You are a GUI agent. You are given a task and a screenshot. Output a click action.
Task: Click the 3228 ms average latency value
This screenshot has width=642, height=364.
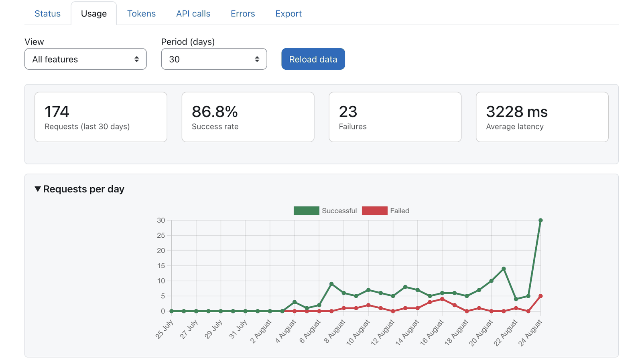coord(517,111)
